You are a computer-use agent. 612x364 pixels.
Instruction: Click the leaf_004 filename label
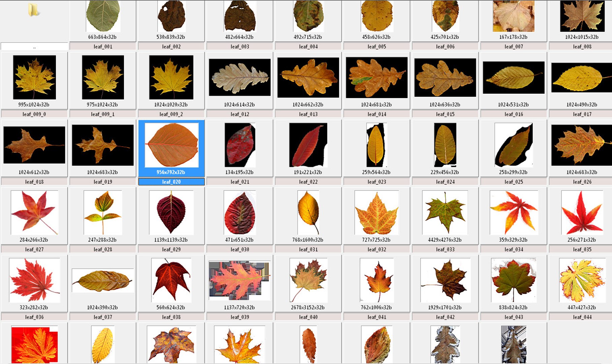(308, 47)
